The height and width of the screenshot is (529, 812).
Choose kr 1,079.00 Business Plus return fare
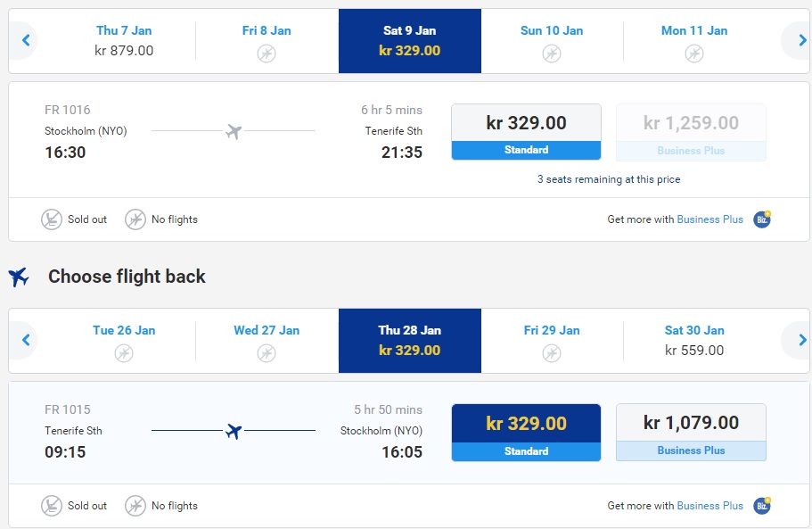point(691,432)
